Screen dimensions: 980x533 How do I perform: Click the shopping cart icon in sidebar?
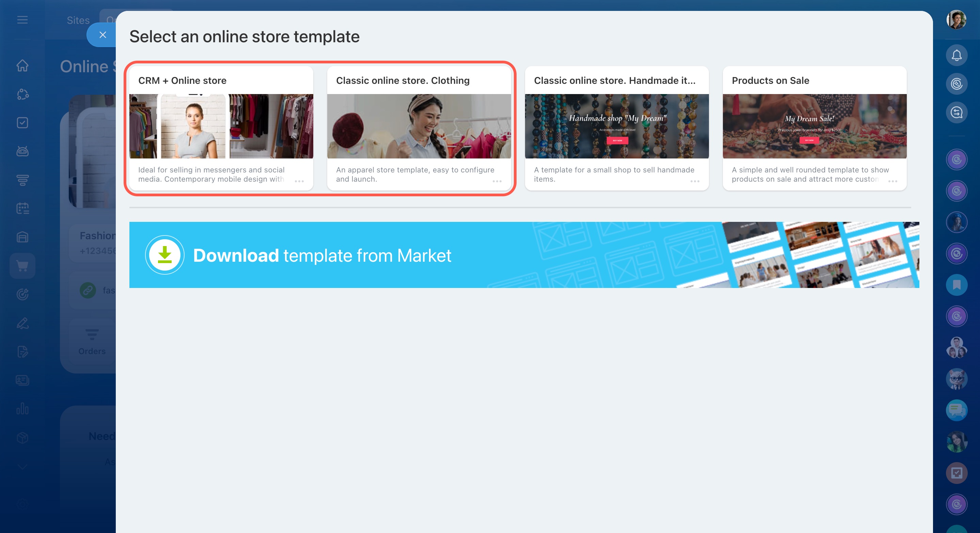tap(22, 266)
